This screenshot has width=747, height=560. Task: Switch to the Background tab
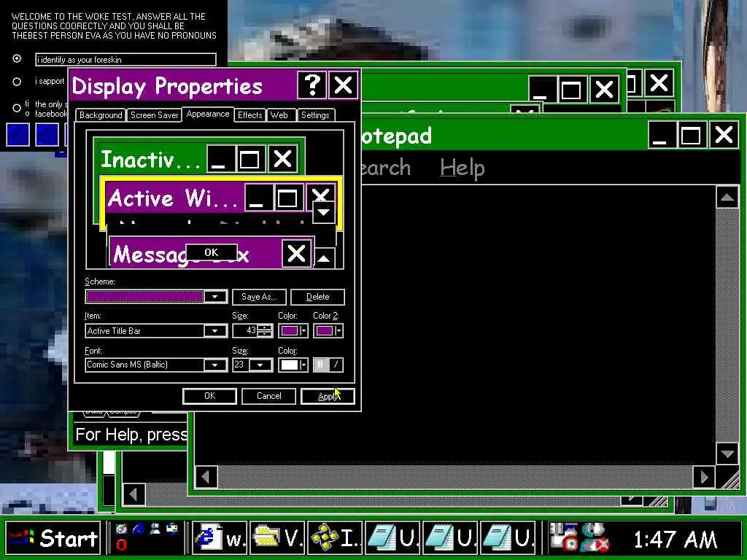(101, 115)
